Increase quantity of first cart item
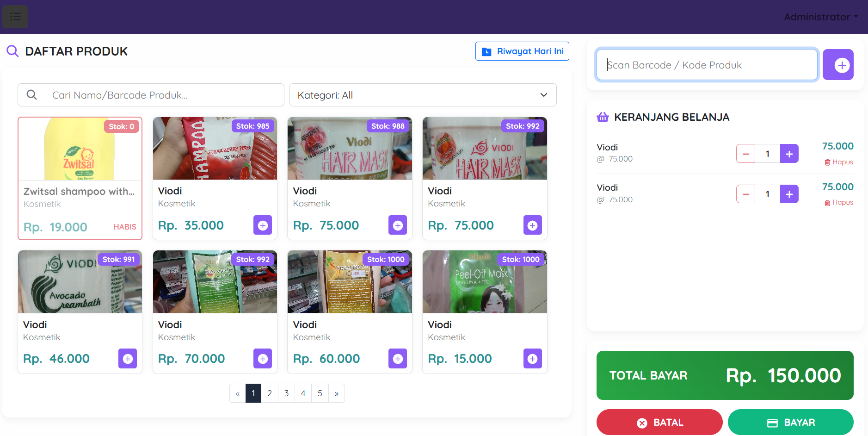The width and height of the screenshot is (868, 436). [789, 154]
